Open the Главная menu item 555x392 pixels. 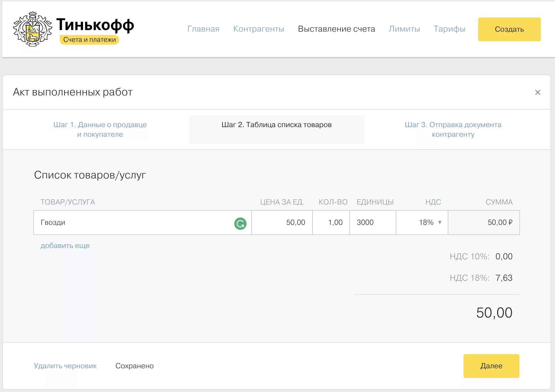click(203, 29)
